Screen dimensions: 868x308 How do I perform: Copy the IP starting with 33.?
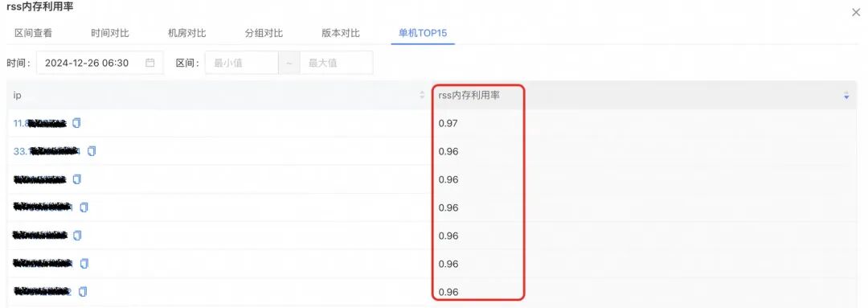pos(92,150)
